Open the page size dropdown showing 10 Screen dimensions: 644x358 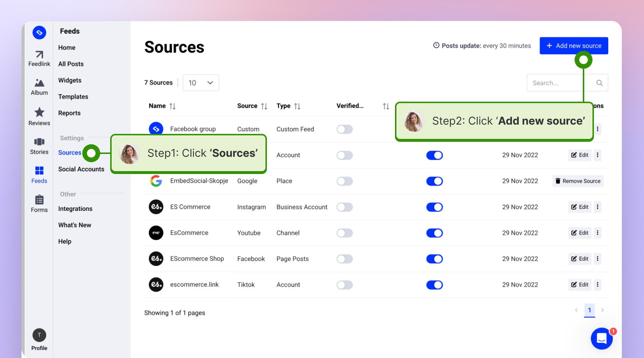pyautogui.click(x=200, y=83)
